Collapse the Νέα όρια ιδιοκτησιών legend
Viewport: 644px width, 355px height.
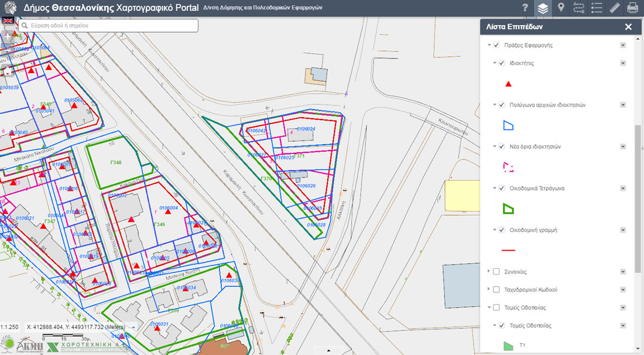495,146
